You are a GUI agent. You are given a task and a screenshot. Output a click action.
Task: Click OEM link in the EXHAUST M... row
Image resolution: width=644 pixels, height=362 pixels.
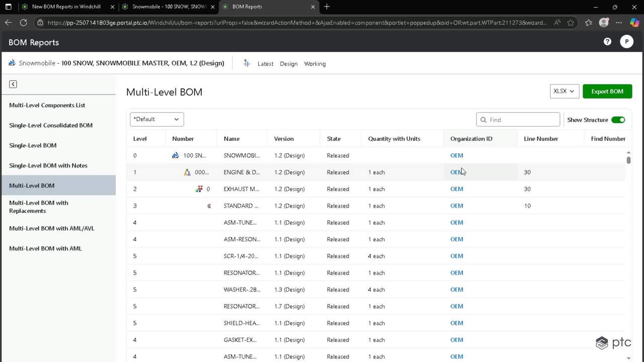coord(456,189)
